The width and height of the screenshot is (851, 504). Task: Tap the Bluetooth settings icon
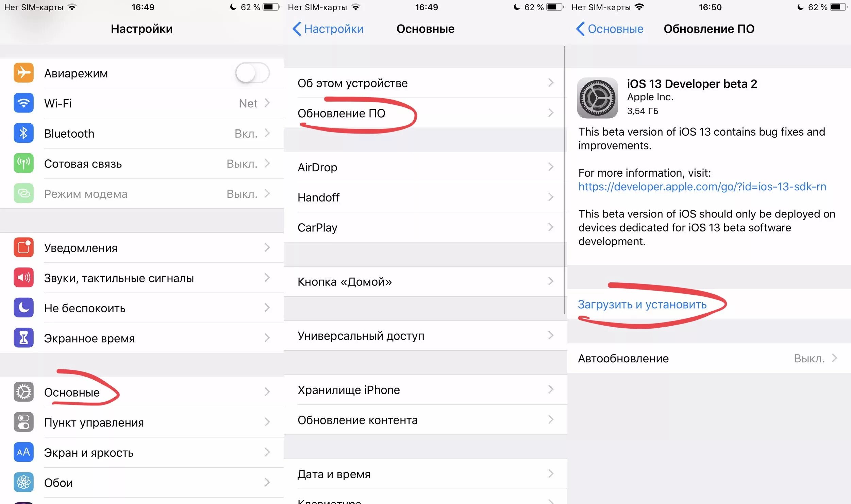pyautogui.click(x=22, y=133)
